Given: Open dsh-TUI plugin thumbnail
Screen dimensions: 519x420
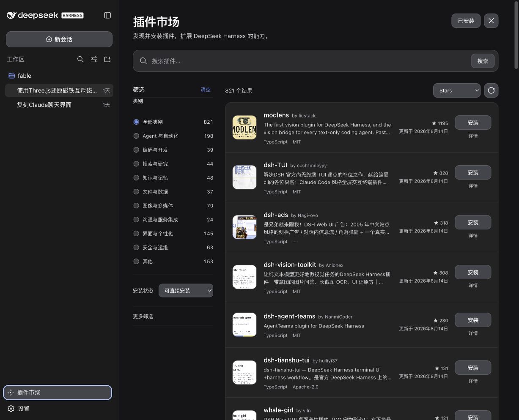Looking at the screenshot, I should tap(244, 177).
